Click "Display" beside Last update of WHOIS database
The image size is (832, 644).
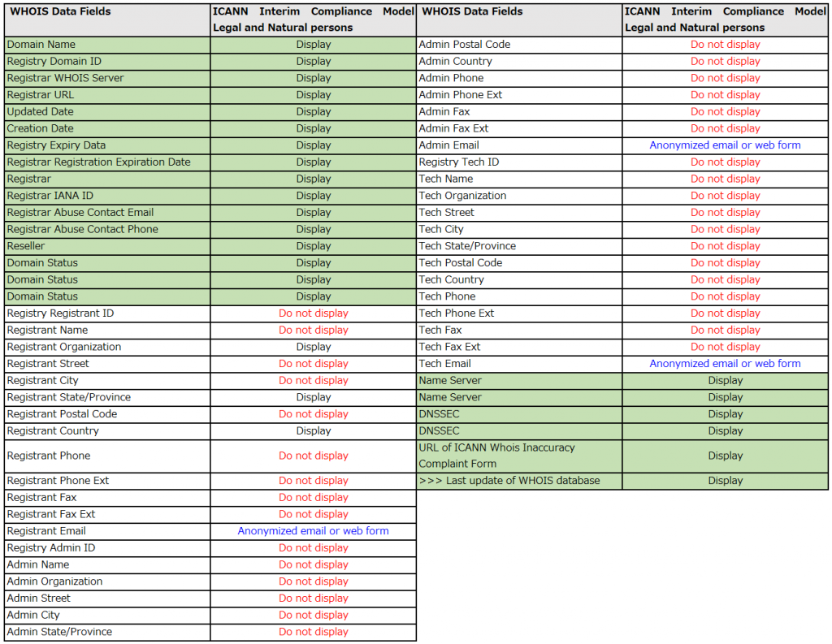(726, 481)
